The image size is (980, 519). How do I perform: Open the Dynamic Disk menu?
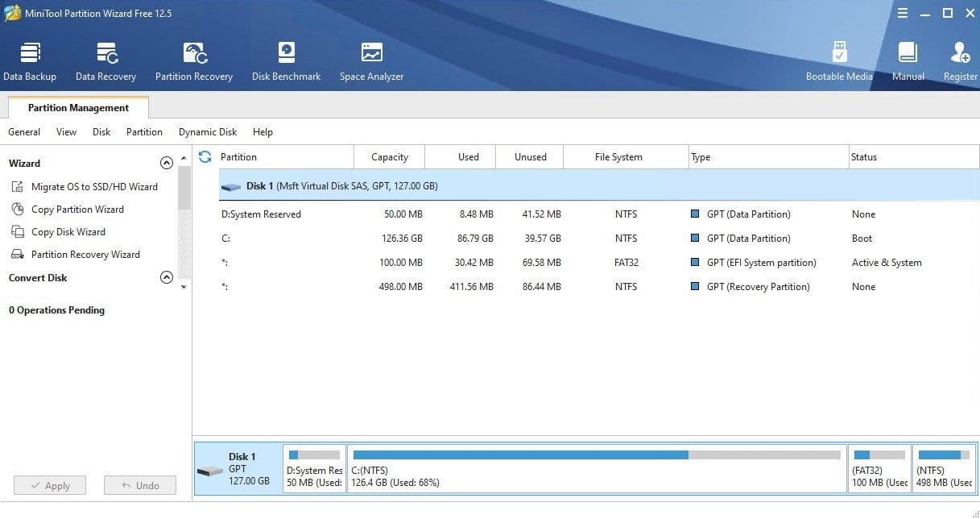coord(207,131)
